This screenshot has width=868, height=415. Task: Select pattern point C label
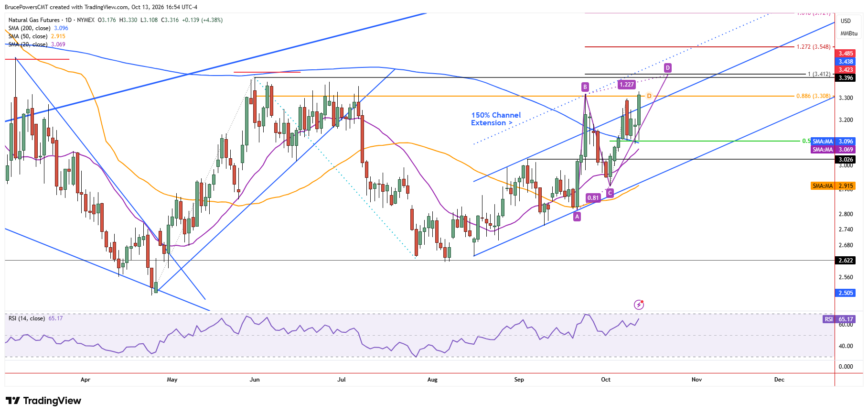pos(610,193)
